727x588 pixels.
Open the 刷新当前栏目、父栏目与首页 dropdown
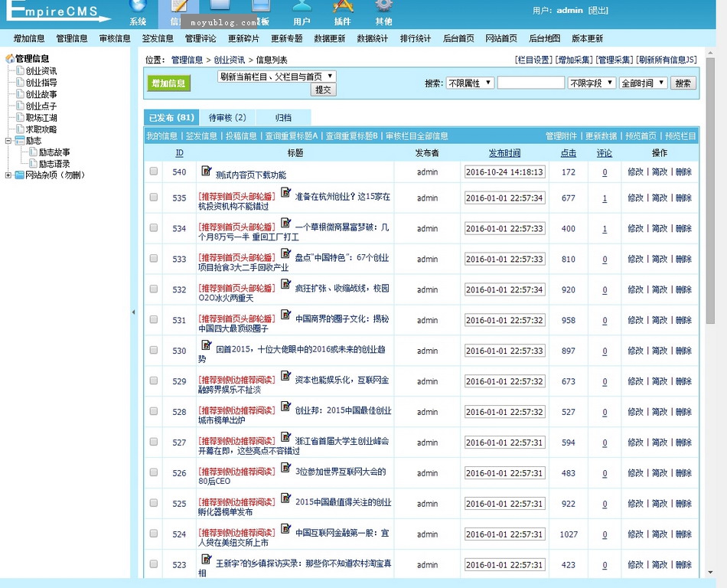(x=276, y=76)
